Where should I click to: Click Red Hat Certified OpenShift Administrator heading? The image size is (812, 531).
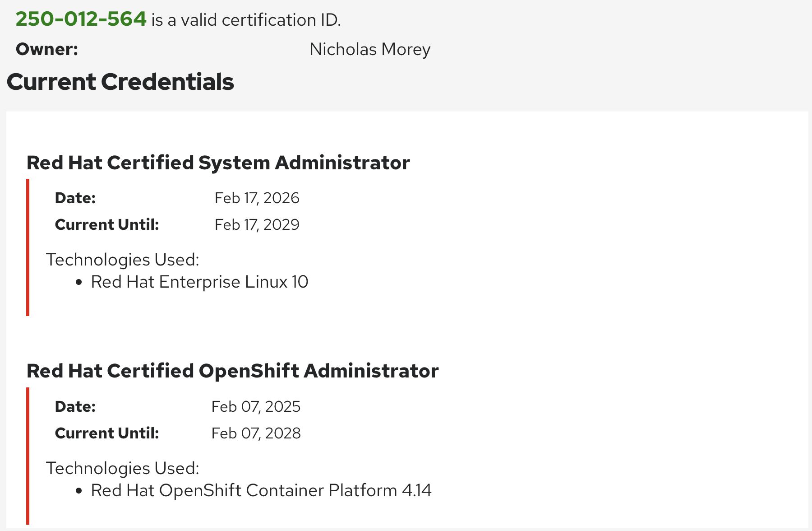pos(233,371)
